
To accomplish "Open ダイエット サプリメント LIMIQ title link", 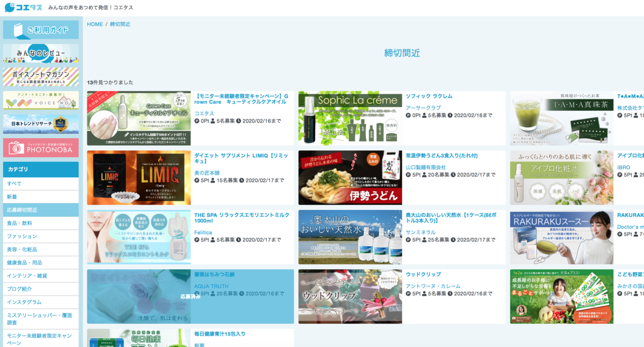I will pos(241,158).
